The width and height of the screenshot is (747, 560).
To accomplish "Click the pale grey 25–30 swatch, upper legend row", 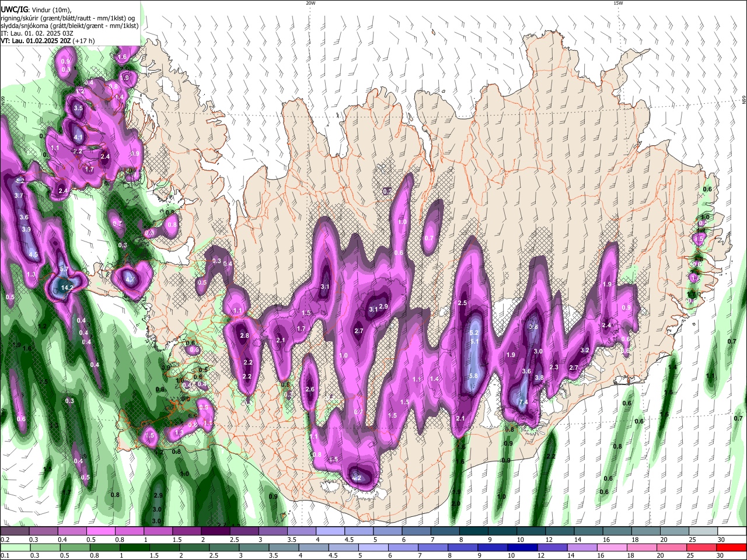I will 703,531.
